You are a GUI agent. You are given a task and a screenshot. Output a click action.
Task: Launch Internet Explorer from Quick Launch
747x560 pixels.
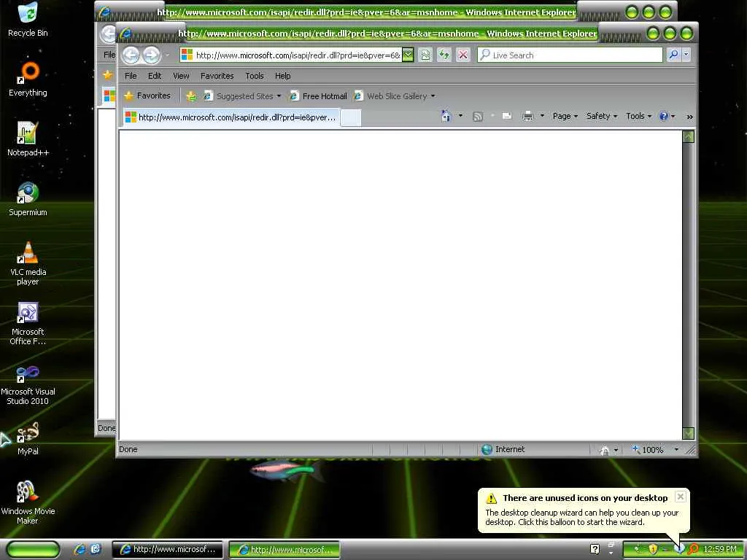click(x=79, y=550)
